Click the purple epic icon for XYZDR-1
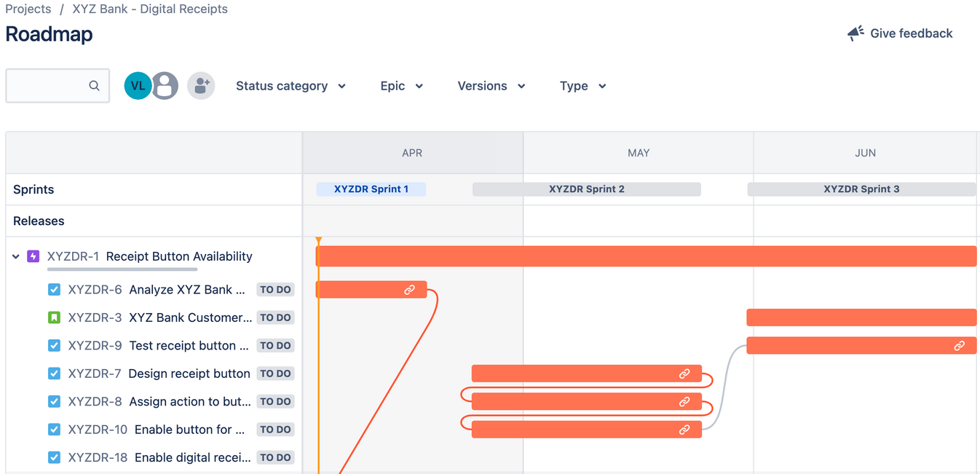Image resolution: width=980 pixels, height=474 pixels. [x=33, y=256]
